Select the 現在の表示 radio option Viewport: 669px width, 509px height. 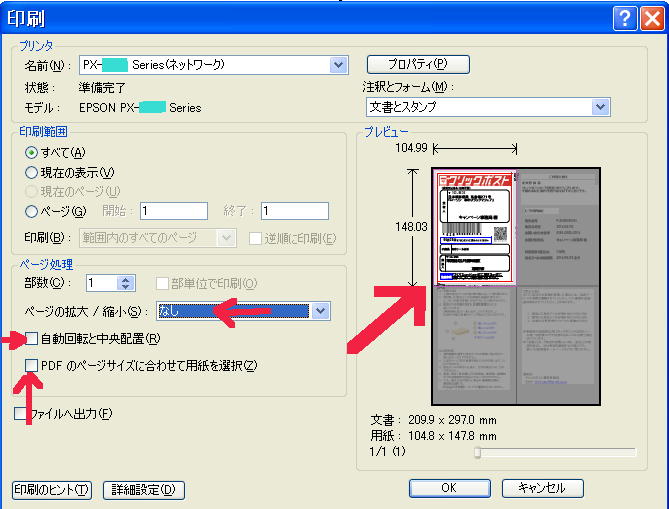(x=31, y=172)
